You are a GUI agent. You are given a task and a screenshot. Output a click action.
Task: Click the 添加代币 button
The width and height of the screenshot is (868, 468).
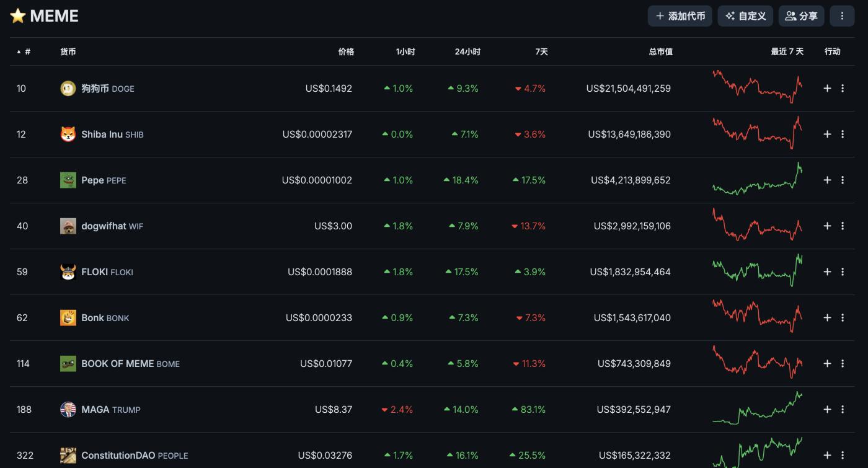point(680,16)
